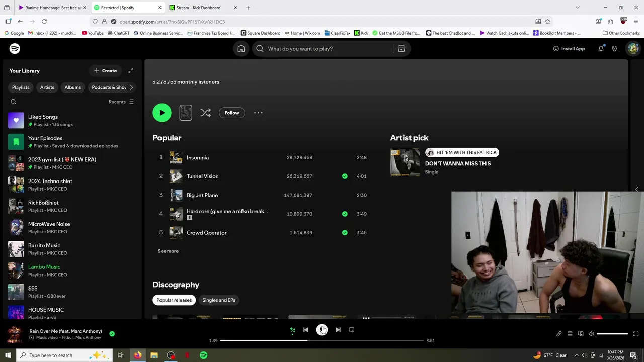Open the Rain Over Me now playing cover
644x362 pixels.
[15, 334]
